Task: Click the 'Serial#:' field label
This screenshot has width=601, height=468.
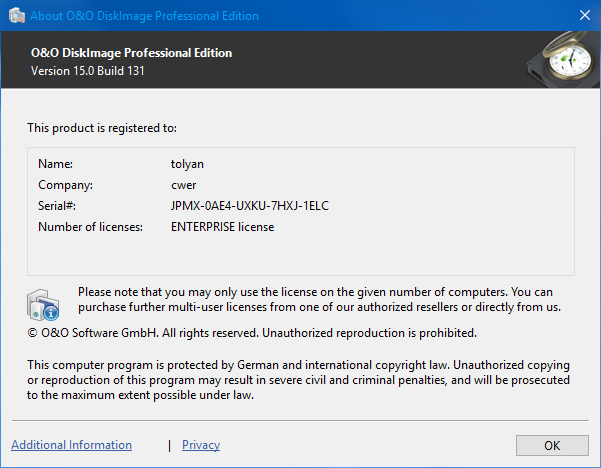Action: [57, 205]
